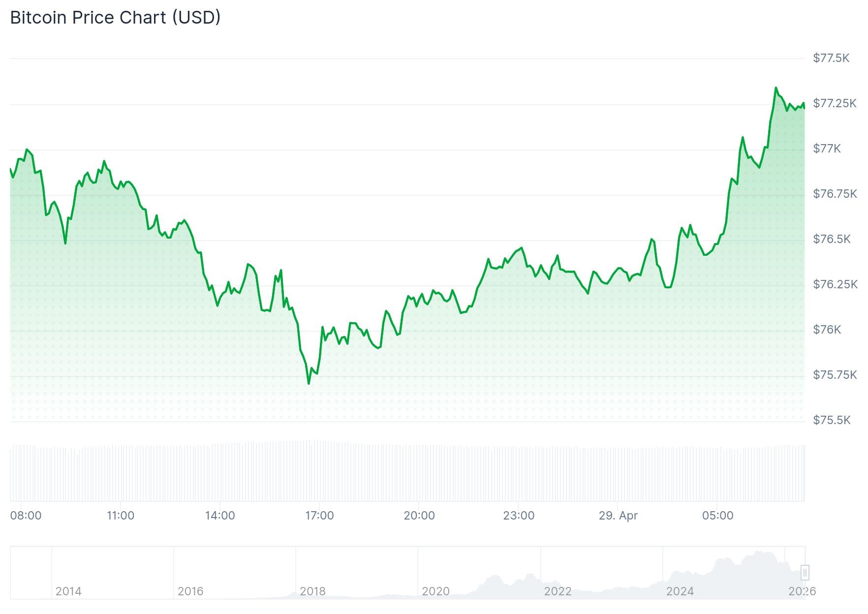The image size is (868, 614).
Task: Select the 17:00 label on time axis
Action: tap(319, 515)
